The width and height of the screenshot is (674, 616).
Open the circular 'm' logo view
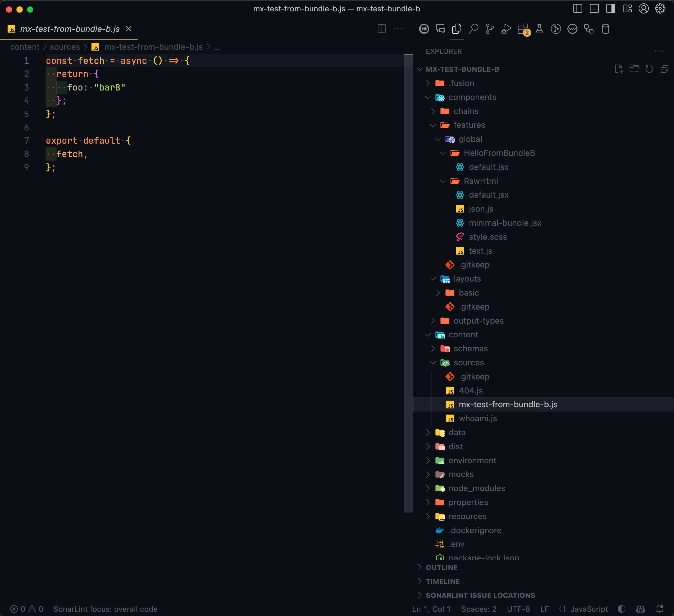point(424,29)
